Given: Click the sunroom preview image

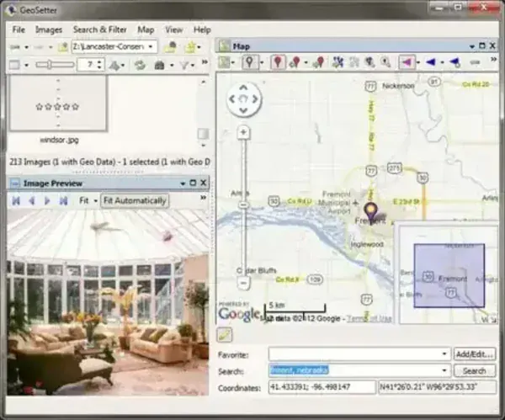Looking at the screenshot, I should pyautogui.click(x=108, y=302).
